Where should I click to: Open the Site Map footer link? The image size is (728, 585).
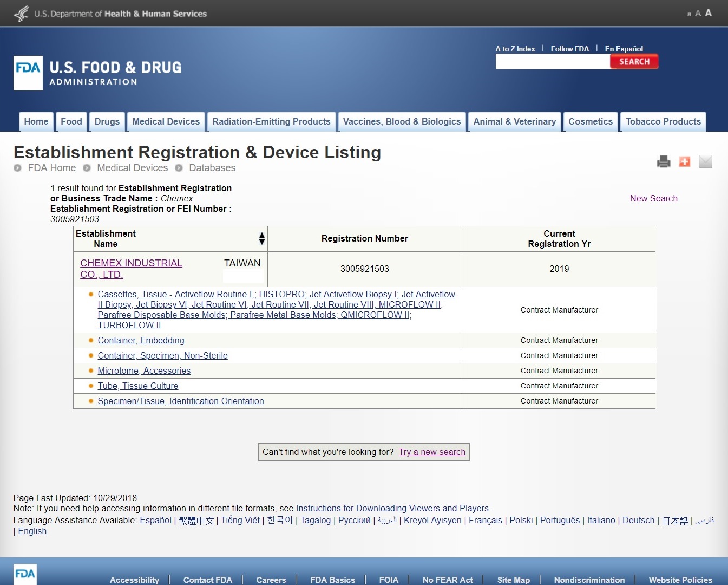point(514,580)
